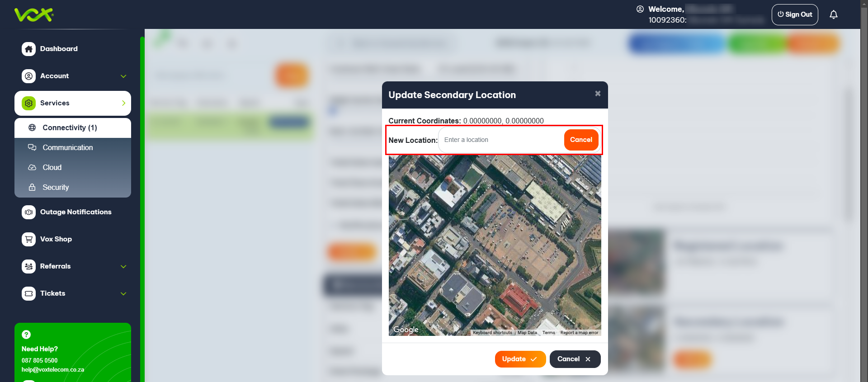Open the Services submenu arrow
Image resolution: width=868 pixels, height=382 pixels.
coord(123,103)
